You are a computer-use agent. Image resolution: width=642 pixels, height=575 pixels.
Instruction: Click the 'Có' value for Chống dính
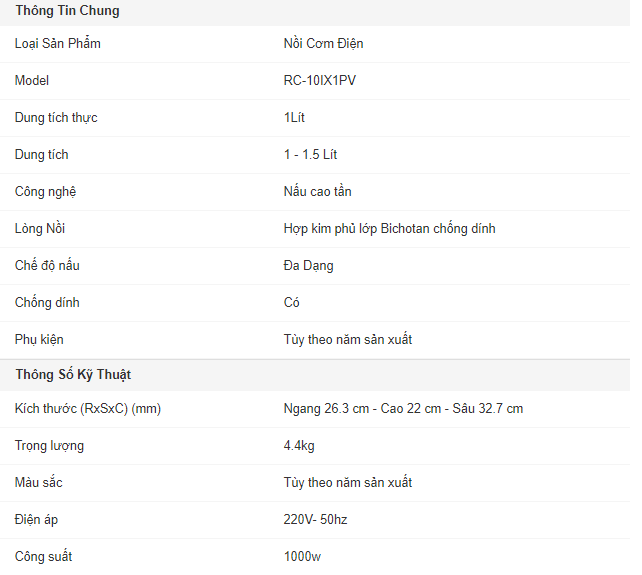pyautogui.click(x=291, y=303)
